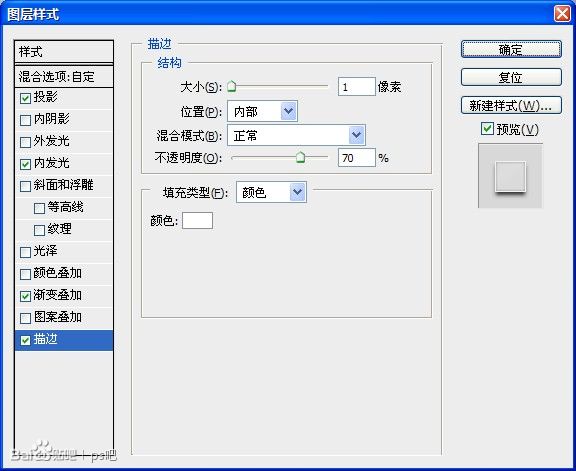Expand the 填充类型 fill type dropdown

271,192
